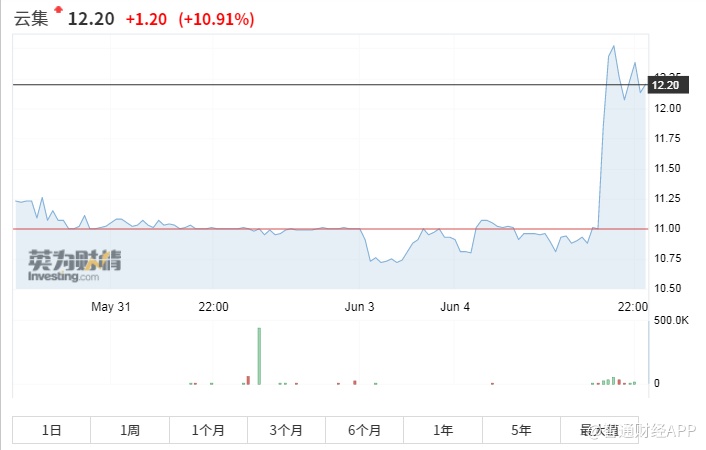
Task: Click the +1.20 price change value
Action: point(146,19)
